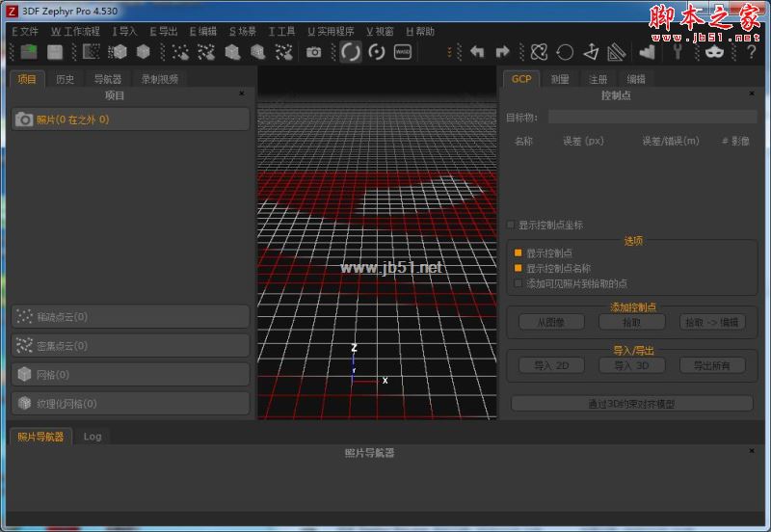The image size is (771, 532).
Task: Click the 导出所有 button
Action: click(x=712, y=365)
